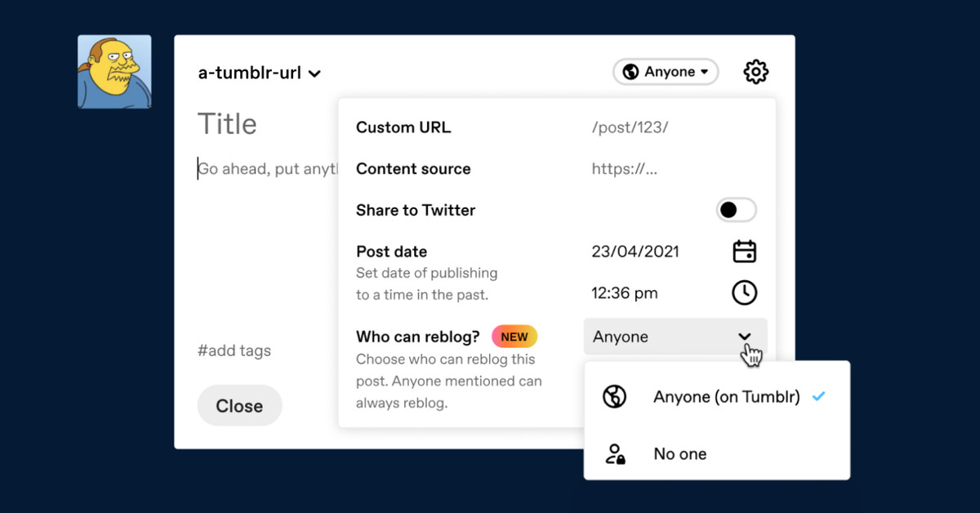The width and height of the screenshot is (980, 513).
Task: Collapse the Who can reblog Anyone dropdown
Action: (x=675, y=337)
